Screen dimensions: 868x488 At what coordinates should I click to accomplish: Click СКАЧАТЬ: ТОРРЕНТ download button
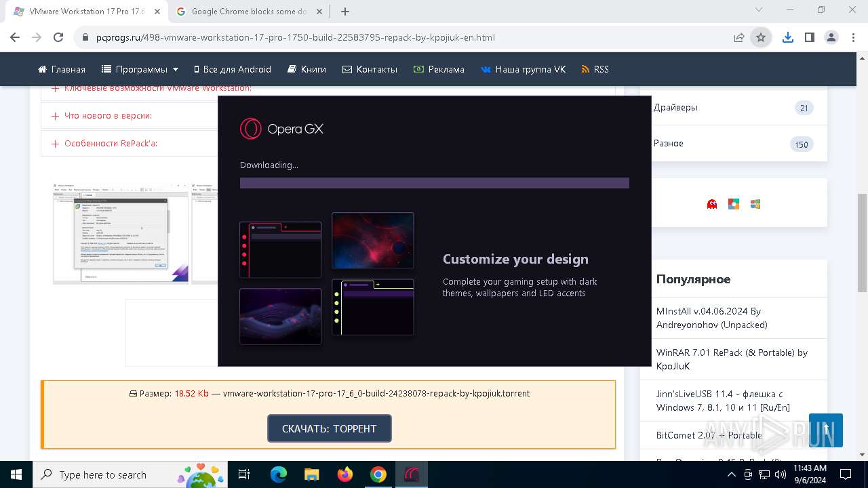(x=330, y=428)
